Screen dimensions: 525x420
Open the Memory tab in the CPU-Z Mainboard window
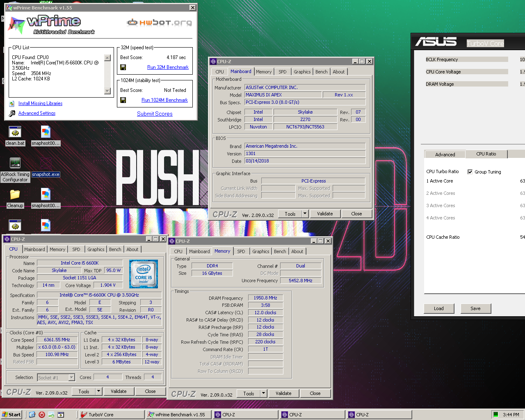(264, 72)
